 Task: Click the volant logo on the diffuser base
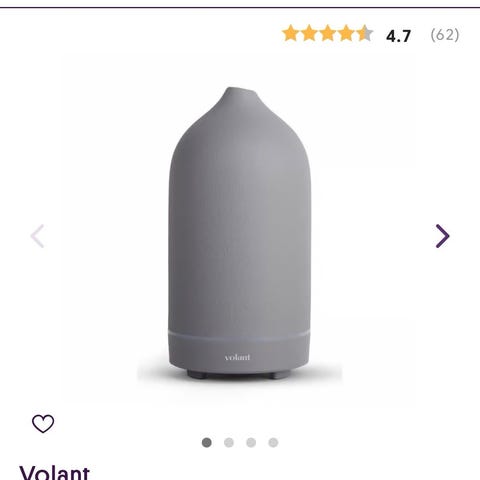pos(237,357)
